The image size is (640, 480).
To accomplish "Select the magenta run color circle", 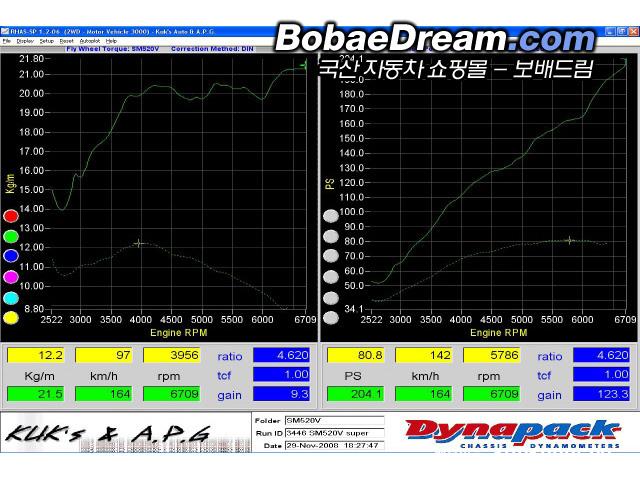I will pos(11,277).
